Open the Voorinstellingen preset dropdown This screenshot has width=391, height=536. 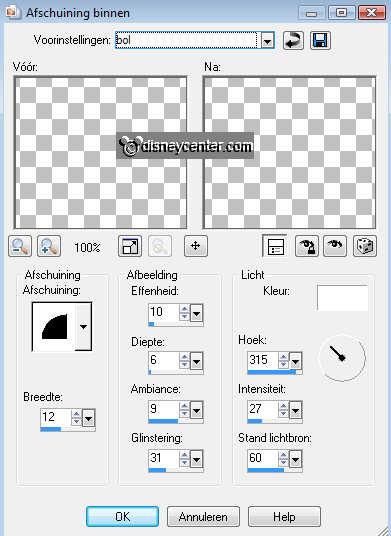point(268,41)
